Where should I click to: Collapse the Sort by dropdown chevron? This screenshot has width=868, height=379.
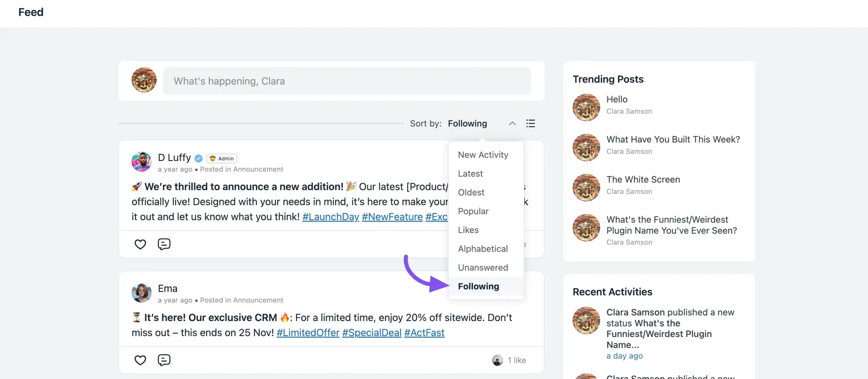click(512, 124)
